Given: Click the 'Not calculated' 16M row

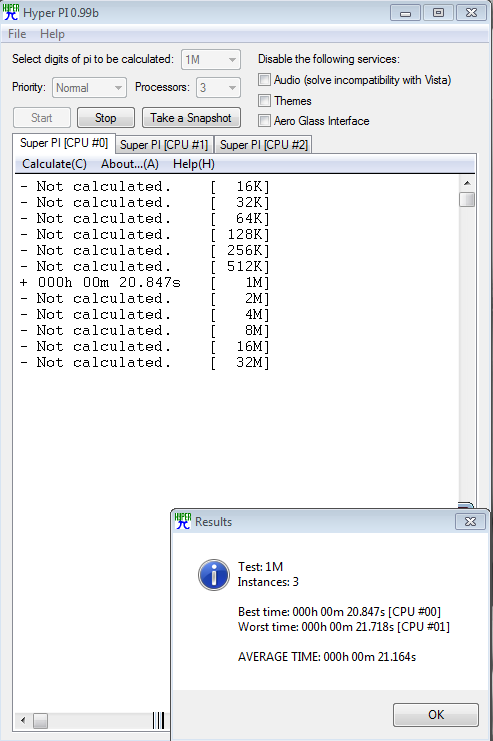Looking at the screenshot, I should (145, 347).
